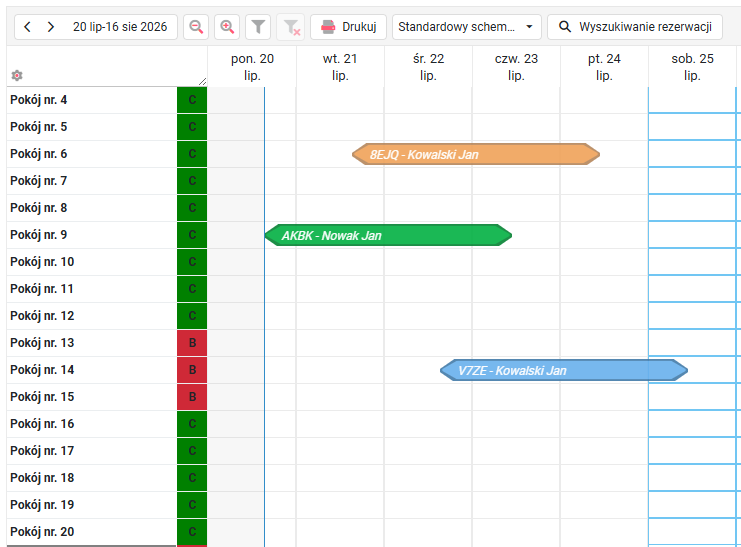Select the blue V7ZE Kowalski Jan reservation
741x547 pixels.
click(x=564, y=370)
